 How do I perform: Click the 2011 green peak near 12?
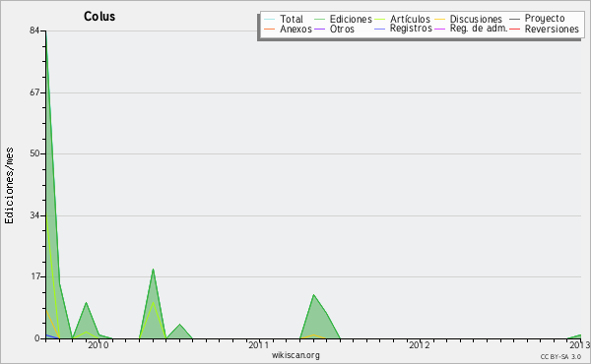313,295
